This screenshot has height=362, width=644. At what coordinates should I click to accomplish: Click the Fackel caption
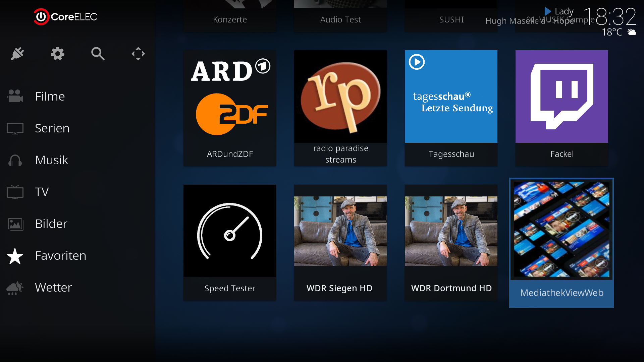562,154
